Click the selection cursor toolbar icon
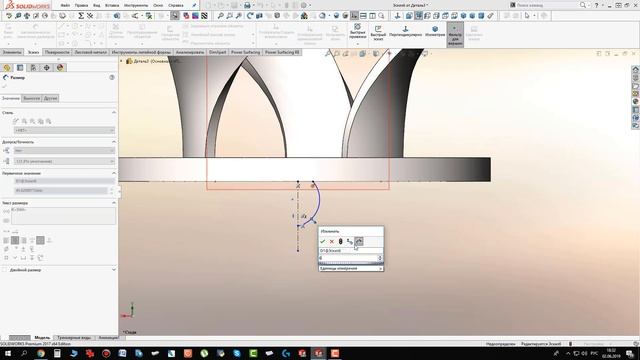Screen dimensions: 640x360 (x=527, y=16)
